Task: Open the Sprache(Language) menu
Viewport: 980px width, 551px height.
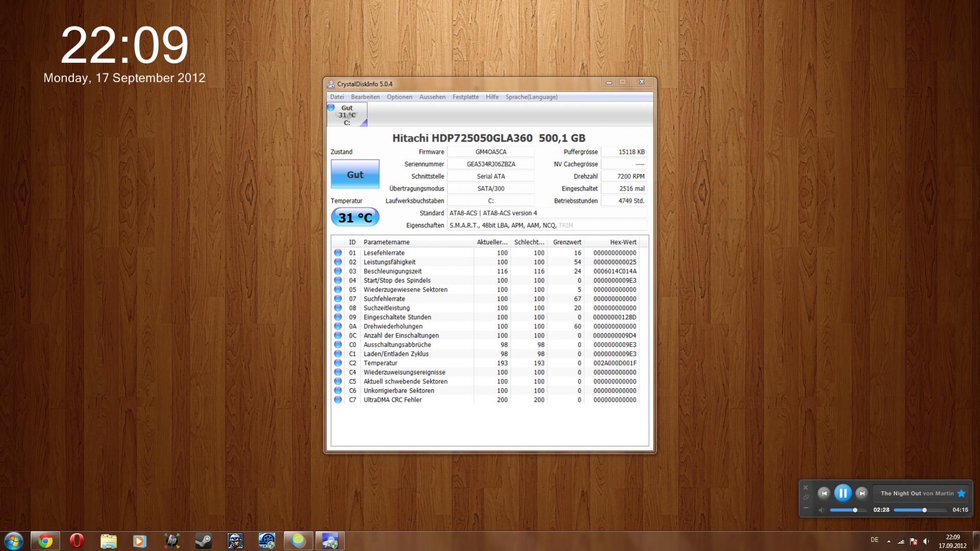Action: click(531, 97)
